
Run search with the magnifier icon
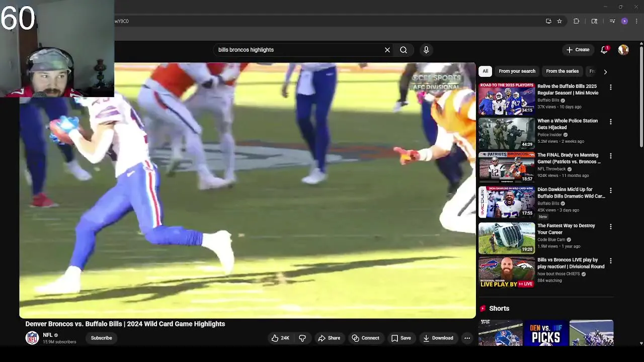404,50
